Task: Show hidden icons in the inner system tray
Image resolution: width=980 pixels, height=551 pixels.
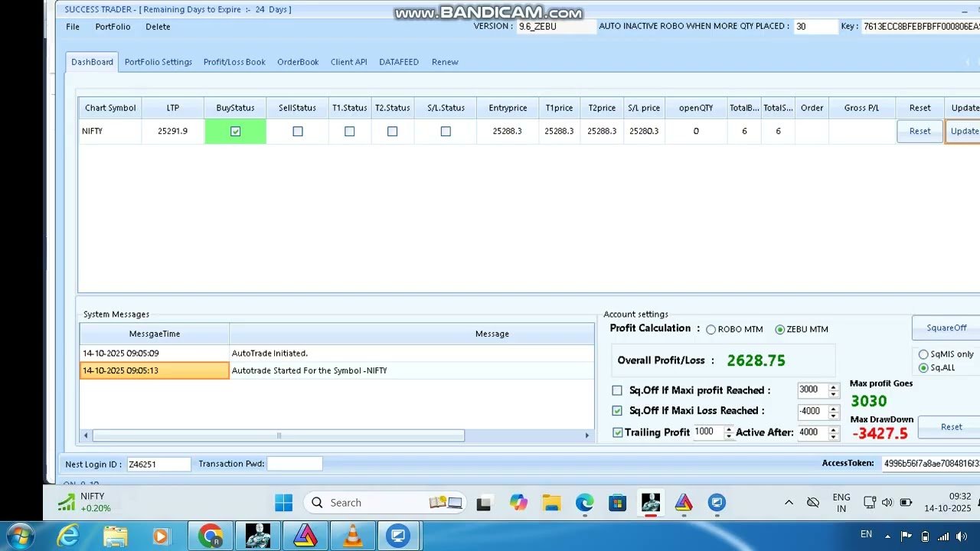Action: pyautogui.click(x=789, y=503)
